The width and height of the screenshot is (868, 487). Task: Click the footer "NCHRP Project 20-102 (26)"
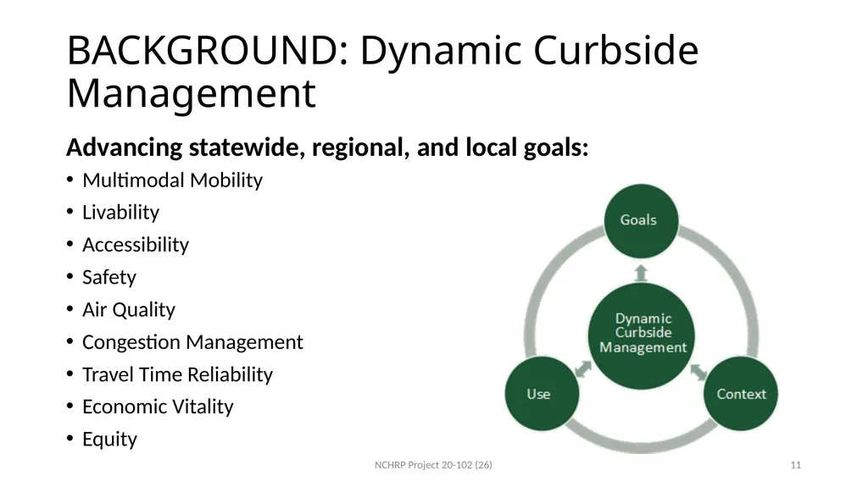point(433,465)
